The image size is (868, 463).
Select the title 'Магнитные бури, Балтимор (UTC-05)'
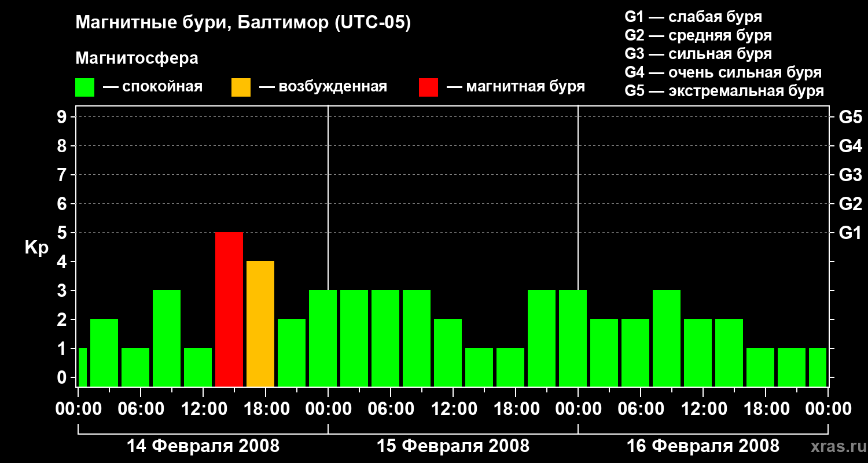(x=243, y=23)
